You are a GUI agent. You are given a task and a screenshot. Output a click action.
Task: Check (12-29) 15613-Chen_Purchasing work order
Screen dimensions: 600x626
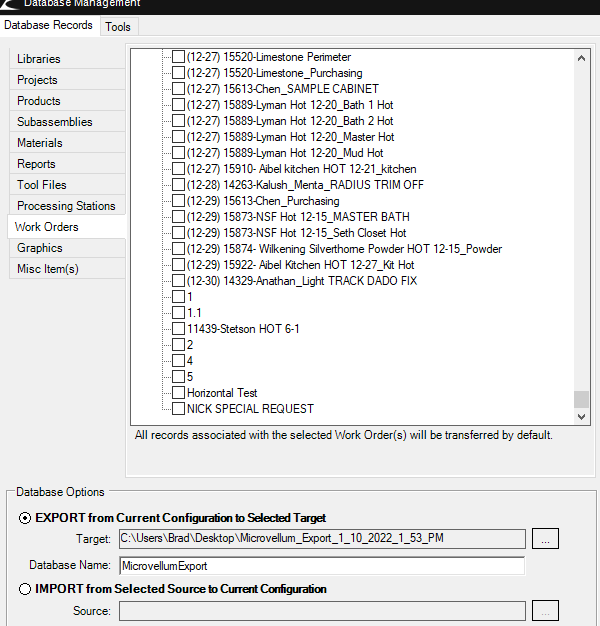point(178,200)
